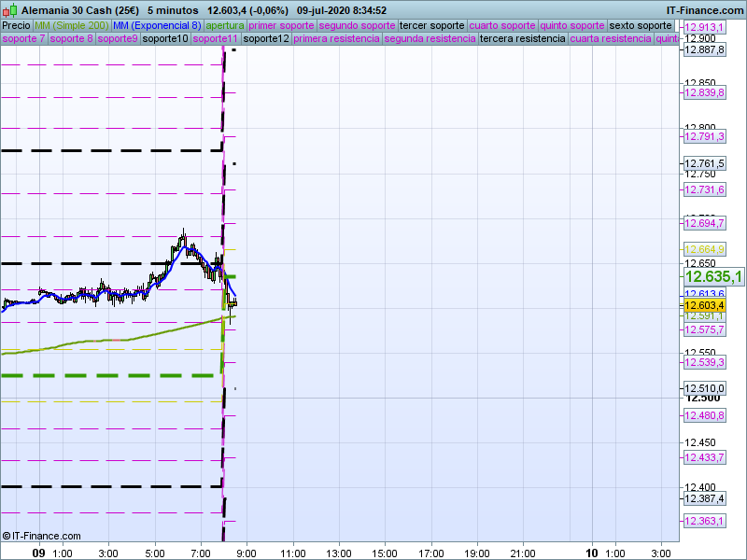Select the soporte 8 label
This screenshot has width=747, height=560.
tap(72, 38)
